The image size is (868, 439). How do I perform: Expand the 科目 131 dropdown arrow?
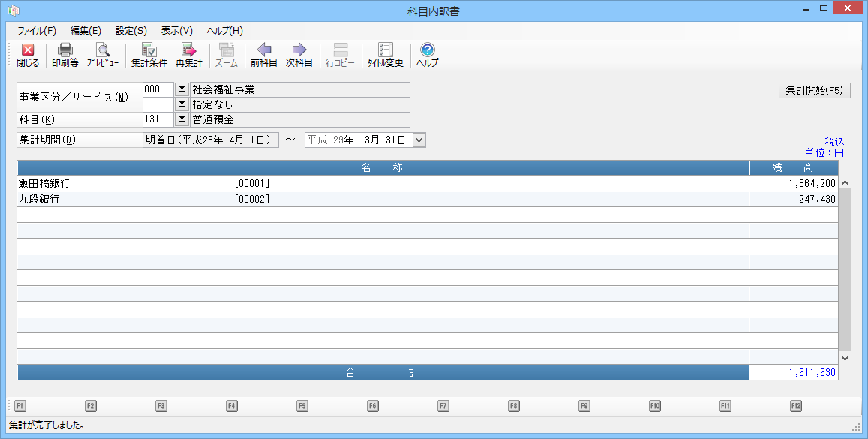(182, 119)
